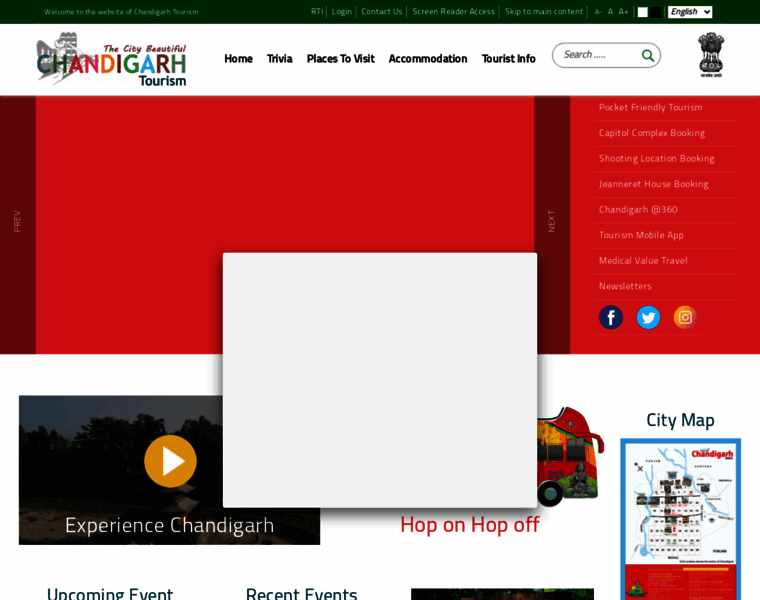Viewport: 760px width, 600px height.
Task: Switch to white contrast theme swatch
Action: pos(642,12)
